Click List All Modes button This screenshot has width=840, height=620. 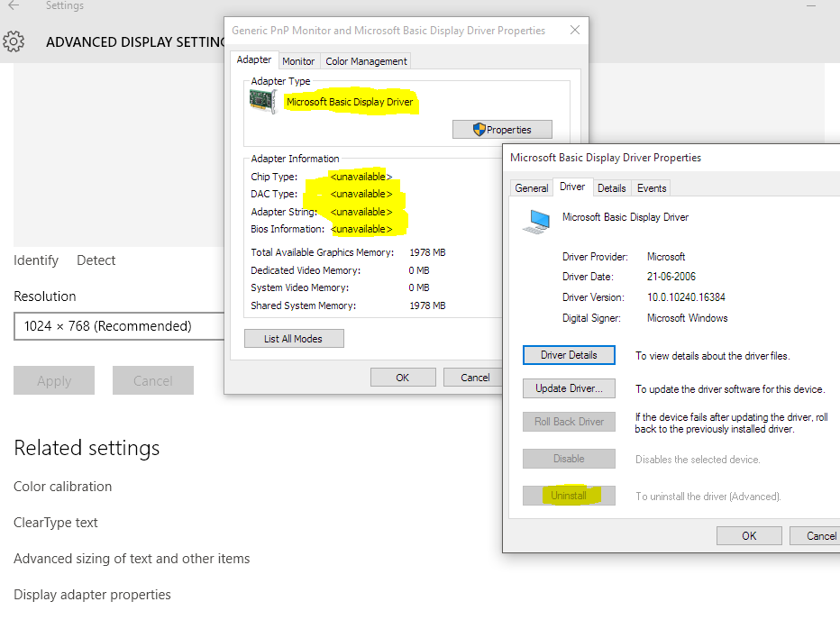pos(294,339)
